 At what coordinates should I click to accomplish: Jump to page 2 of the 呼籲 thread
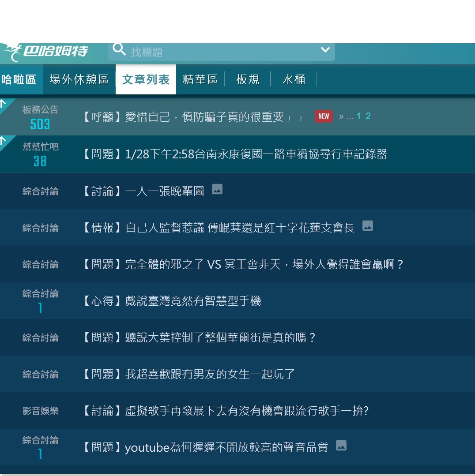click(x=368, y=116)
